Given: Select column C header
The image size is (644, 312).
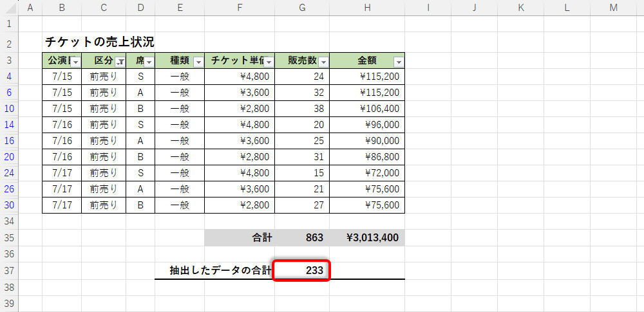Looking at the screenshot, I should click(104, 7).
